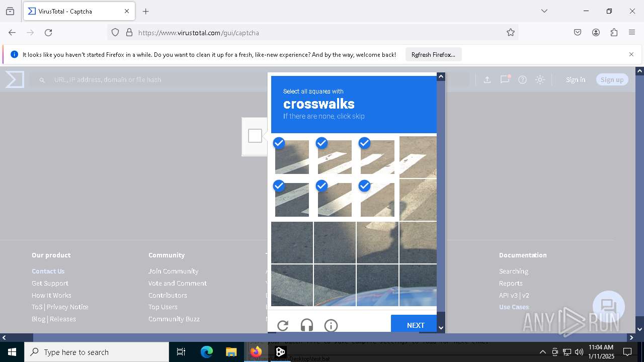Open the Firefox application menu
The image size is (644, 362).
point(632,33)
